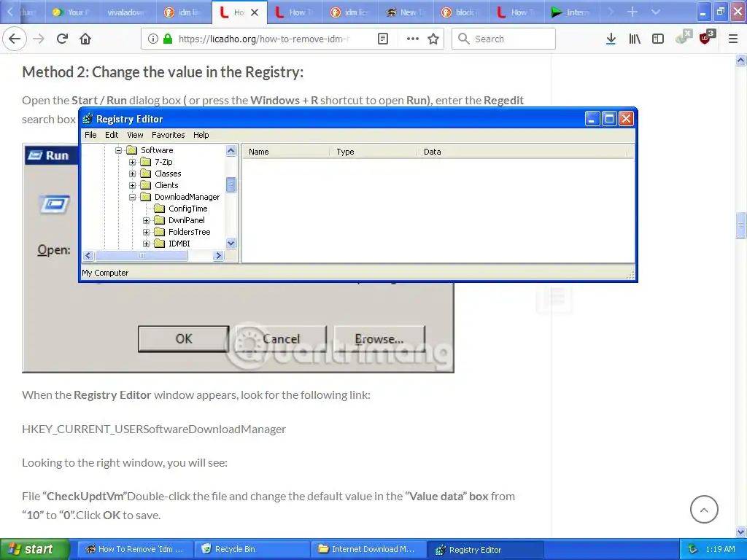This screenshot has height=560, width=747.
Task: Select the ConfigTime folder icon
Action: (x=160, y=209)
